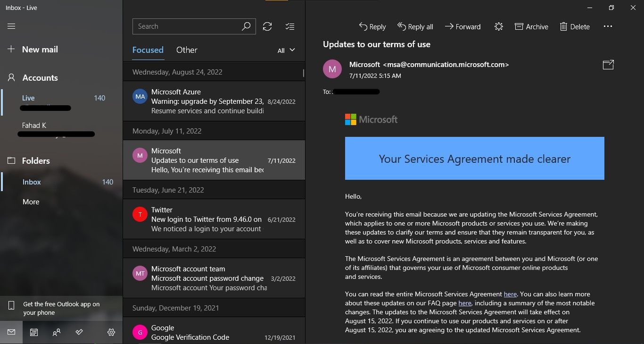Click the Accounts heading

pos(40,78)
